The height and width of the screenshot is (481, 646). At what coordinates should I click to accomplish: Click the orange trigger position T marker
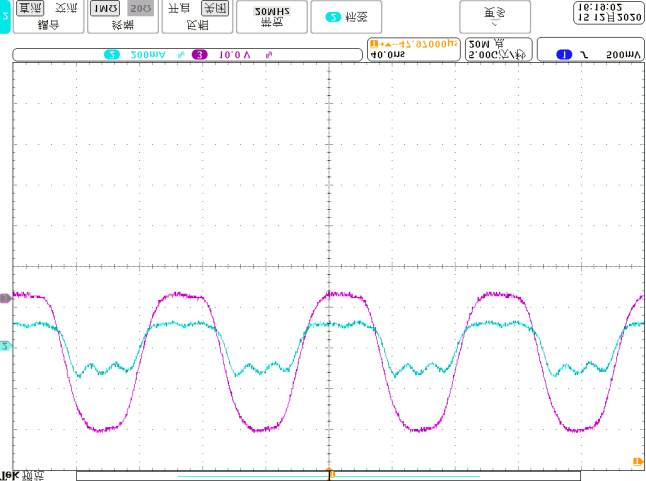click(x=329, y=473)
